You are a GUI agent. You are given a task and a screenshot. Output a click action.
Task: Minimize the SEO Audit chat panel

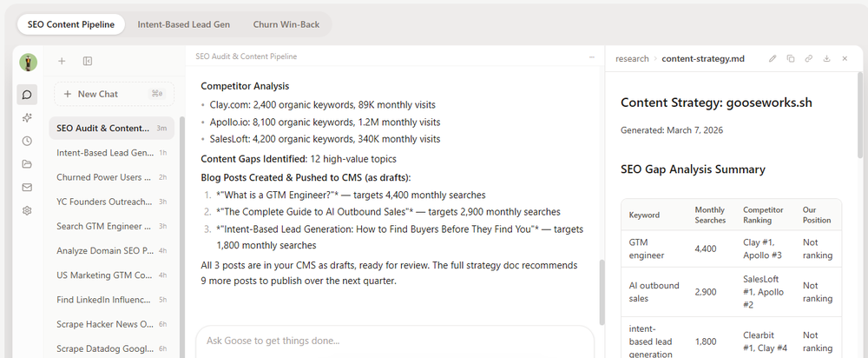click(591, 56)
